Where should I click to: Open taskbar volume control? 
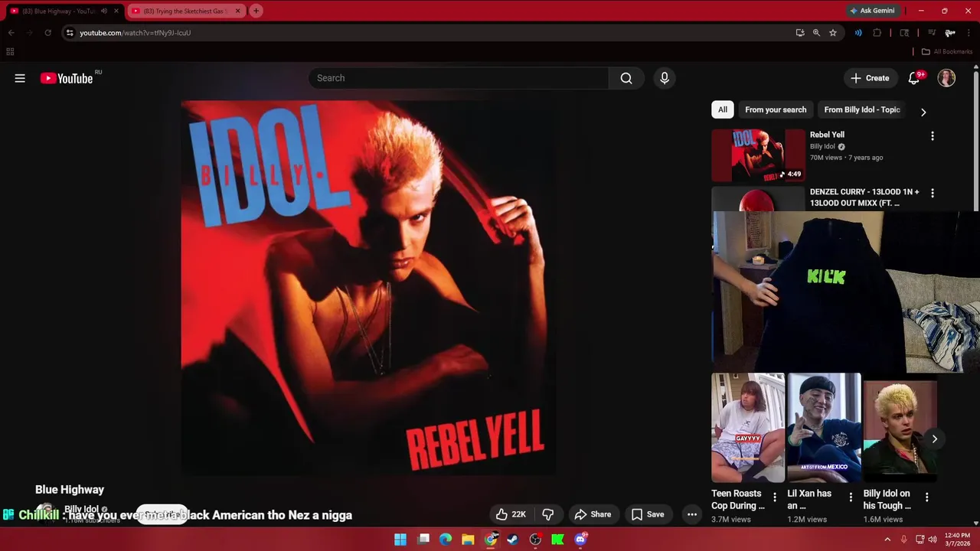(933, 540)
